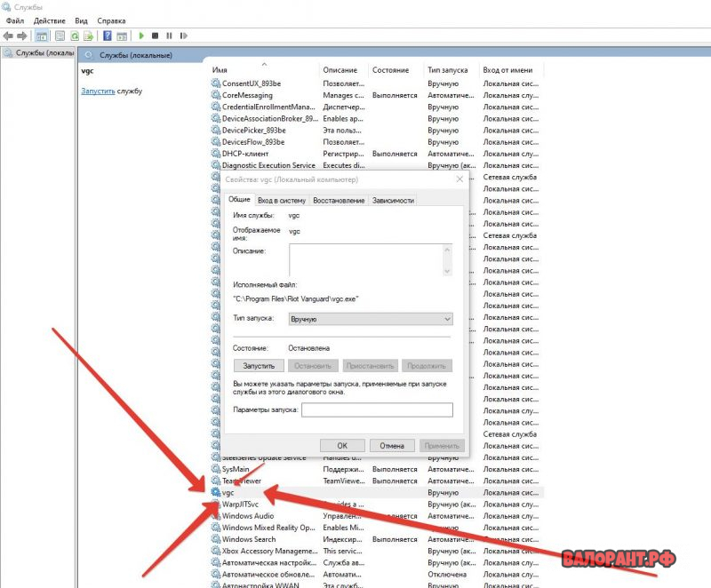Open the Файл menu
Image resolution: width=711 pixels, height=588 pixels.
coord(15,20)
